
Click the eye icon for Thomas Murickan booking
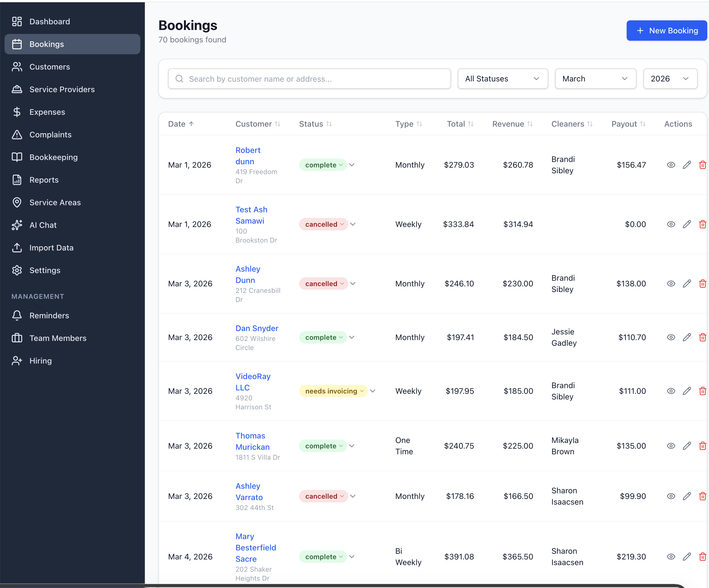coord(671,446)
